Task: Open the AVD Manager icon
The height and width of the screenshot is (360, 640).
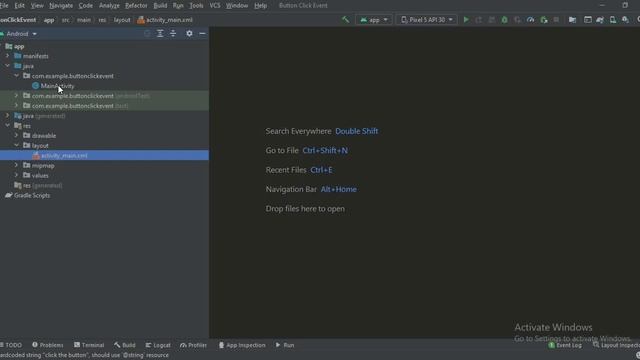Action: (613, 20)
